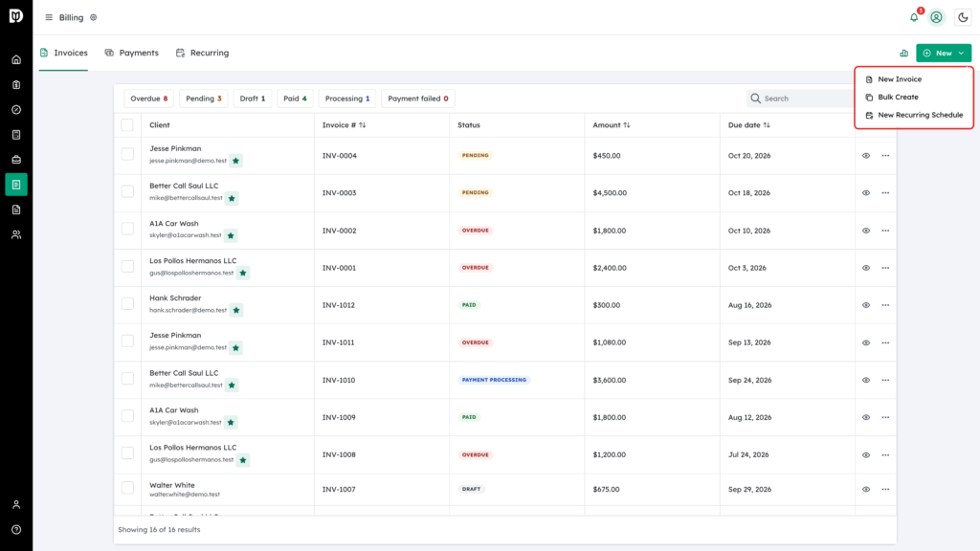Select checkbox for invoice INV-0002
Image resolution: width=980 pixels, height=551 pixels.
pos(127,229)
